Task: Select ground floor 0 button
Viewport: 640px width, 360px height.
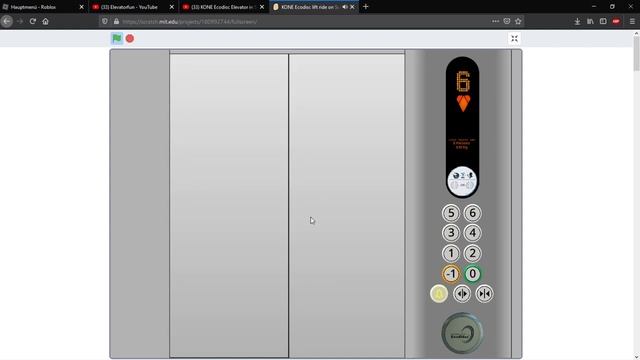Action: (473, 274)
